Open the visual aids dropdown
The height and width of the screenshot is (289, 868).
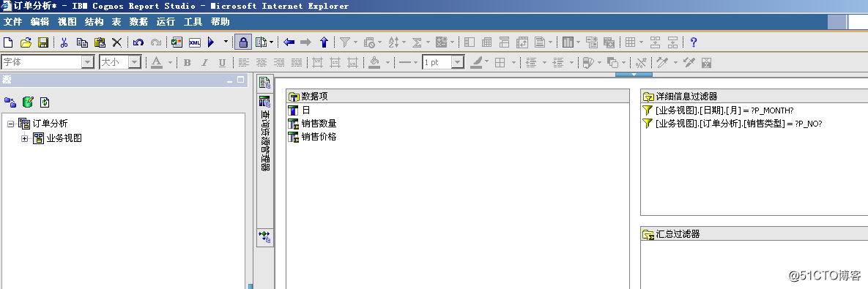pyautogui.click(x=271, y=42)
